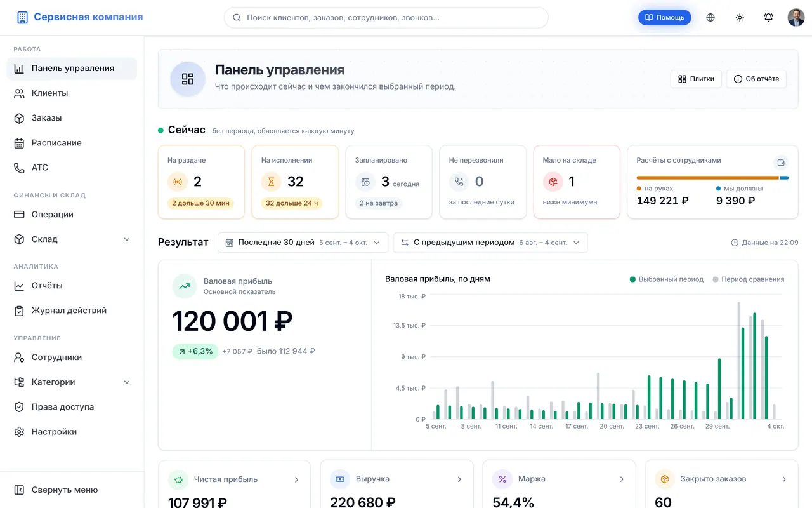Viewport: 812px width, 508px height.
Task: Collapse the menu with Свернуть меню
Action: [x=72, y=490]
